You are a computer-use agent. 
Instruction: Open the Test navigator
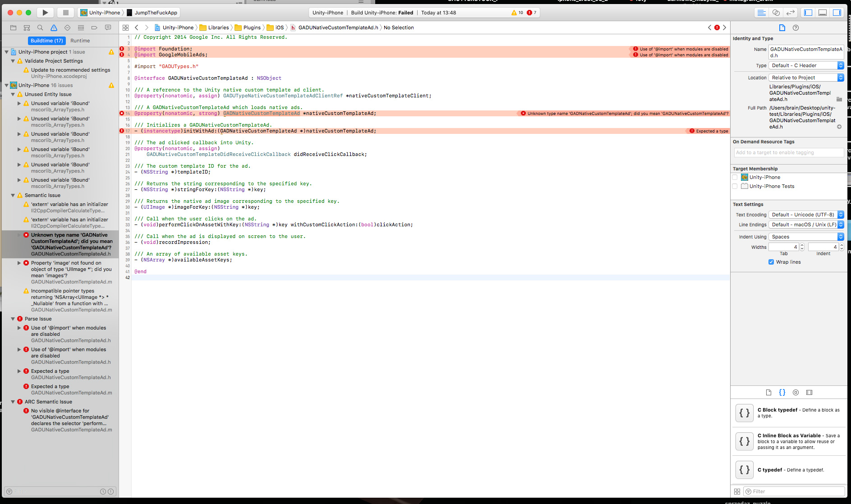(x=67, y=27)
